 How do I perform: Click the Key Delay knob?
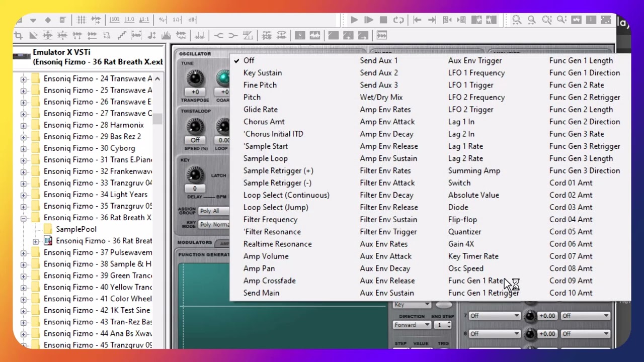(x=195, y=174)
